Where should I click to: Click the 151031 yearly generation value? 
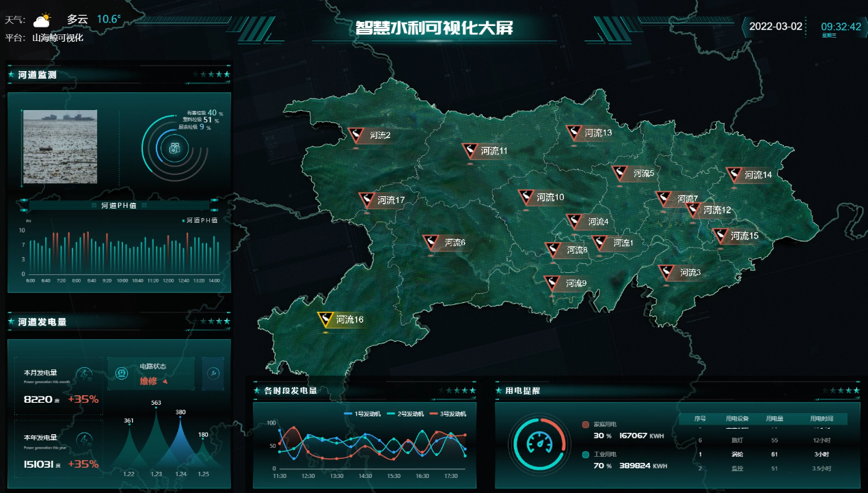(x=39, y=464)
